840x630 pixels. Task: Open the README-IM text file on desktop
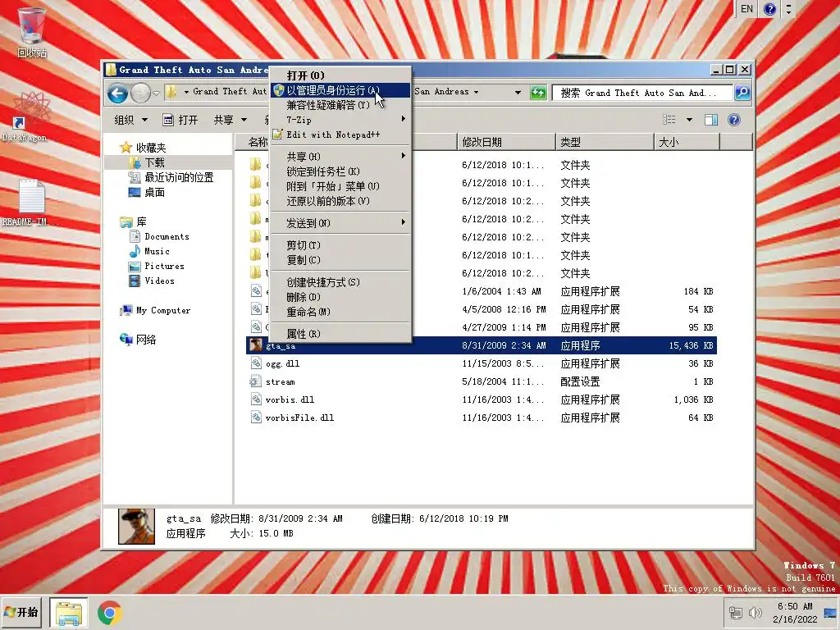pos(30,203)
